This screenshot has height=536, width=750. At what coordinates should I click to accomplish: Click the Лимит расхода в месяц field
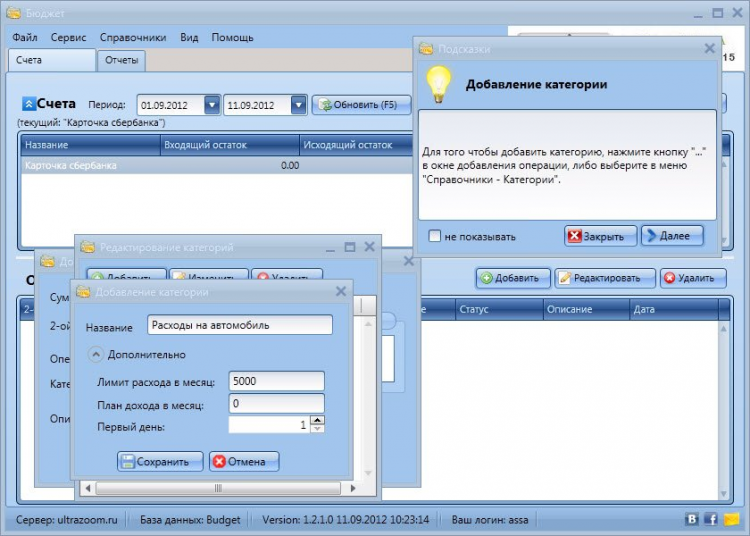click(276, 381)
